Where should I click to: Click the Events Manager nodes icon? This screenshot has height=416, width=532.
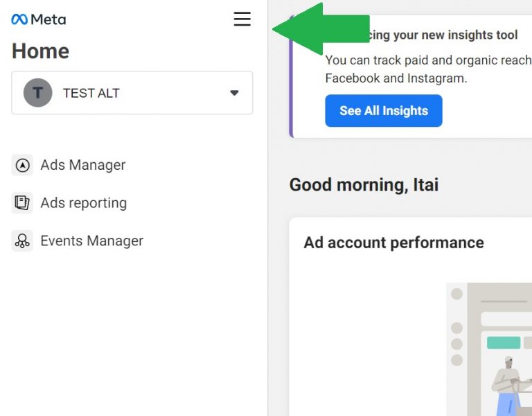pyautogui.click(x=22, y=241)
